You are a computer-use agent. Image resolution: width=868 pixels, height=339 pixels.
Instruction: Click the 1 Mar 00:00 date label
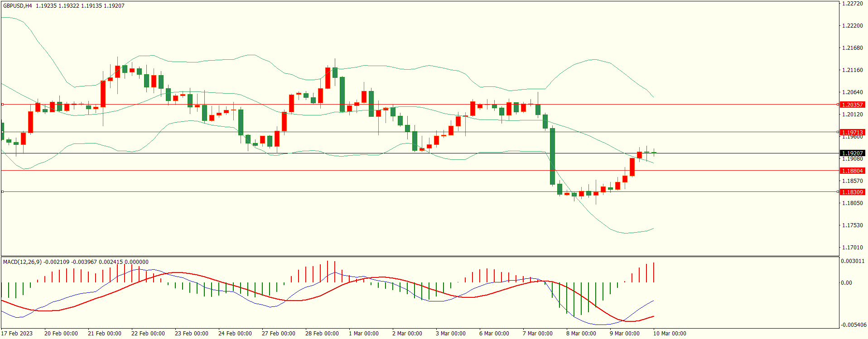click(x=364, y=334)
